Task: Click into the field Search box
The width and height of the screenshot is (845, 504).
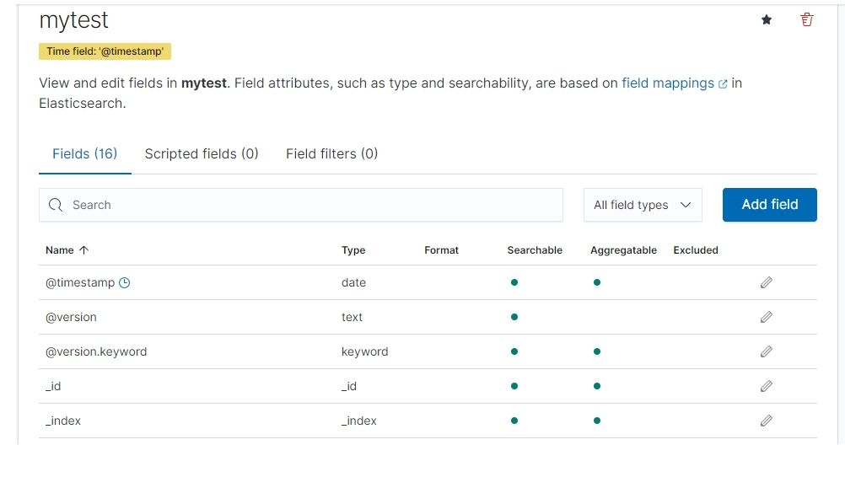Action: tap(312, 205)
